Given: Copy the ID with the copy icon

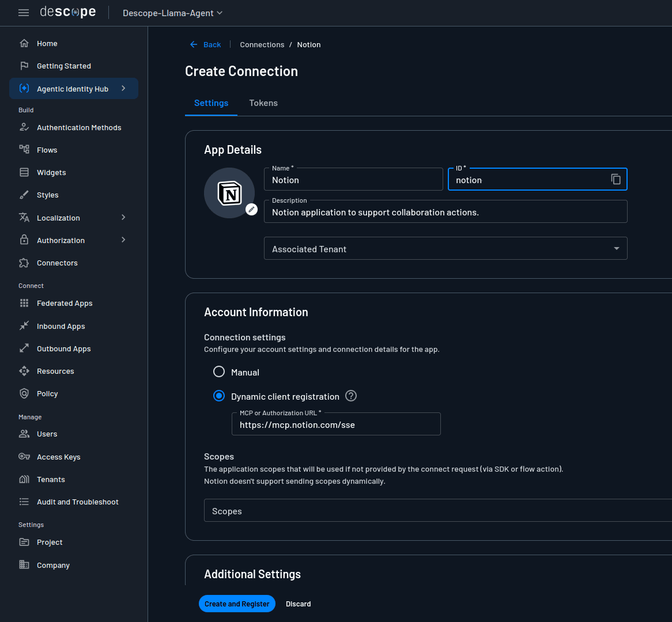Looking at the screenshot, I should pos(616,179).
